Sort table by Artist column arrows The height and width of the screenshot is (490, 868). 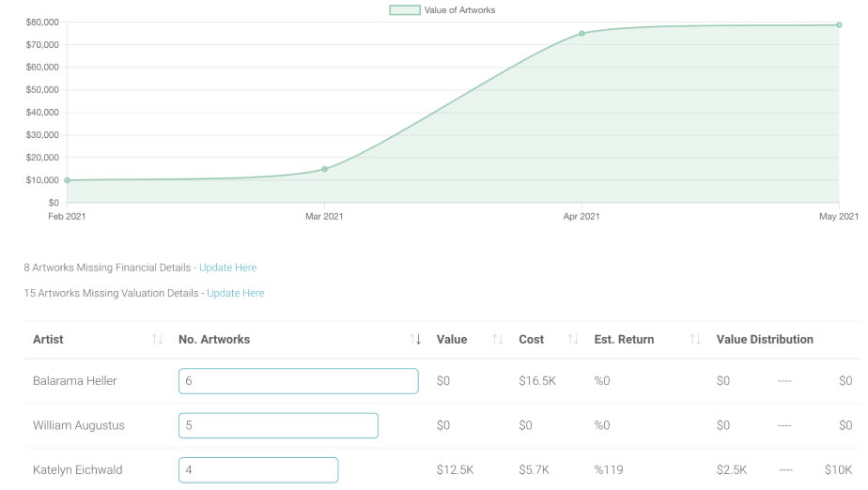[157, 340]
